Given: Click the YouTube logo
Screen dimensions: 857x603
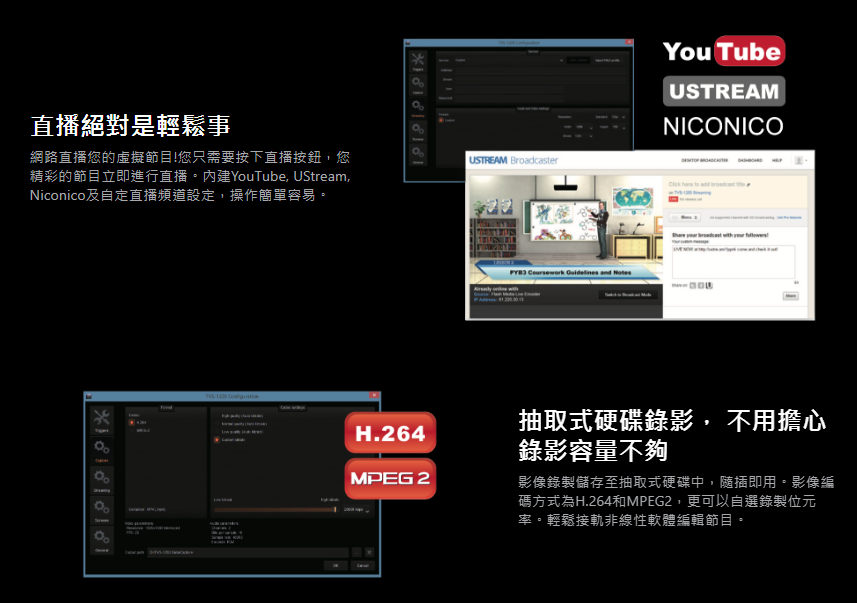Looking at the screenshot, I should tap(724, 51).
